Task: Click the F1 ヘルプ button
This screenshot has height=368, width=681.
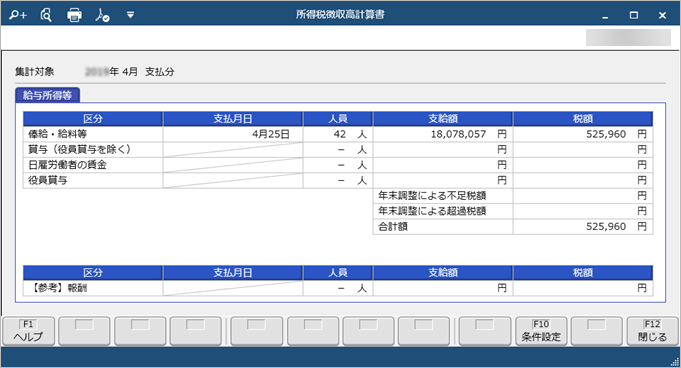Action: coord(29,331)
